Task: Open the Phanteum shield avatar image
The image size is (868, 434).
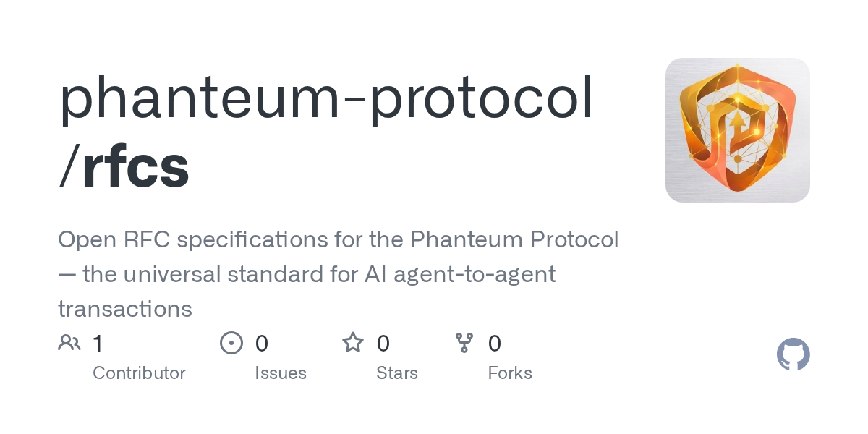Action: coord(737,130)
